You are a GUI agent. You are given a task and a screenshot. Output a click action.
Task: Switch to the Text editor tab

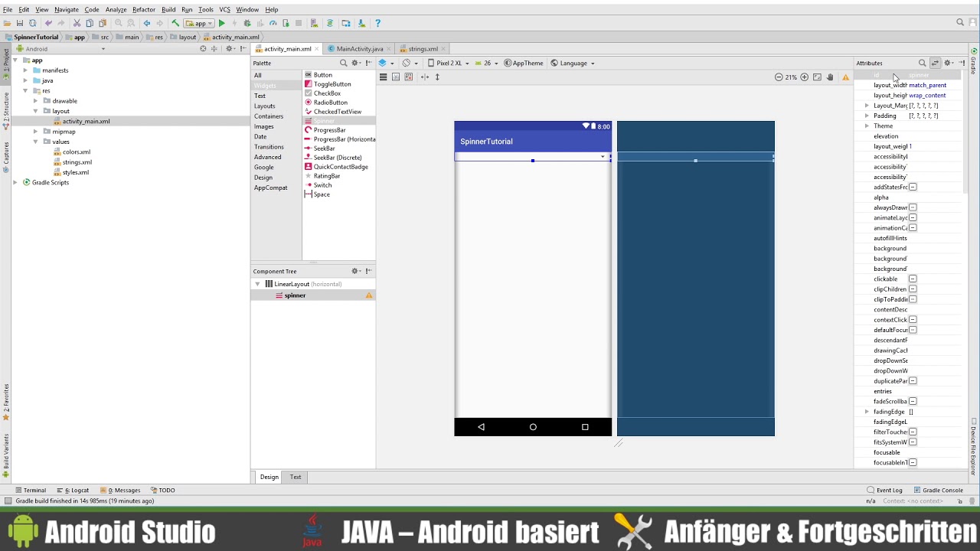[296, 477]
